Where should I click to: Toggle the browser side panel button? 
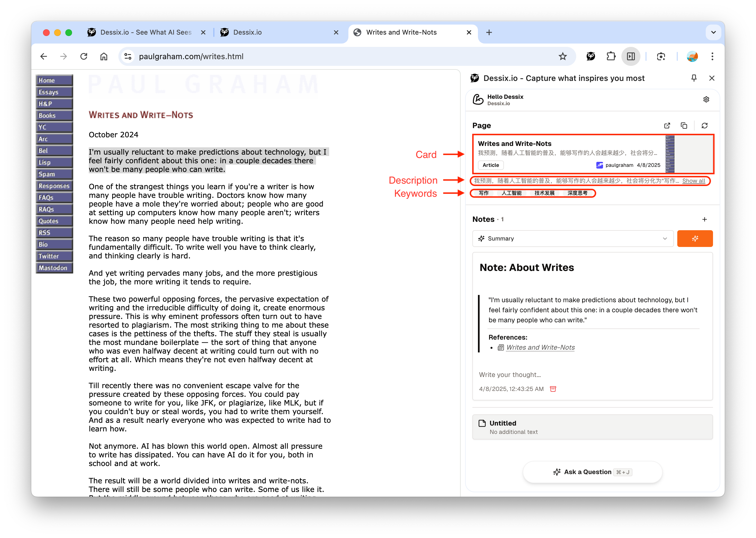tap(631, 56)
